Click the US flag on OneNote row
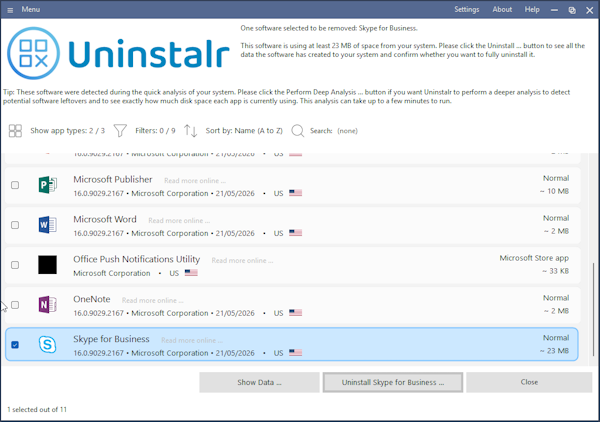 (x=295, y=313)
